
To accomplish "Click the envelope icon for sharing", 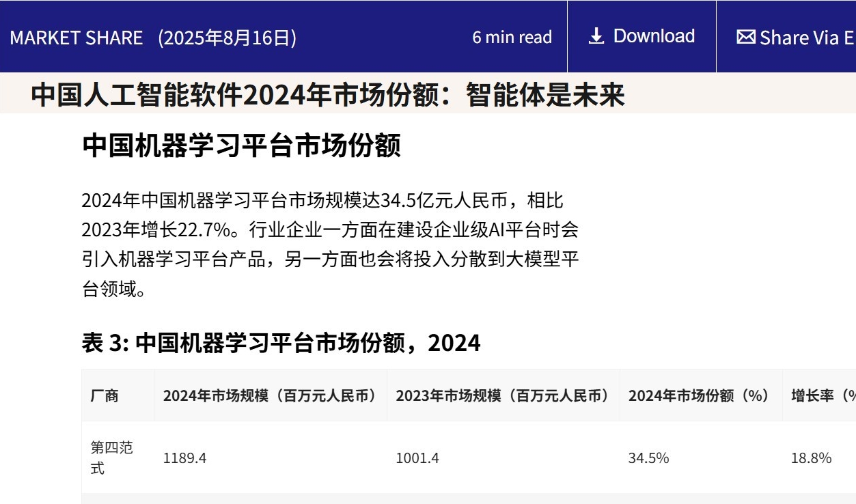I will pos(745,37).
